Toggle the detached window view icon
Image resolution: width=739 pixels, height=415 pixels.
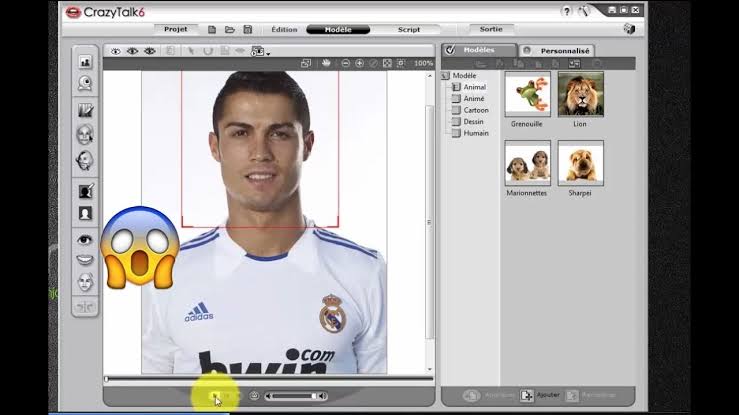306,63
